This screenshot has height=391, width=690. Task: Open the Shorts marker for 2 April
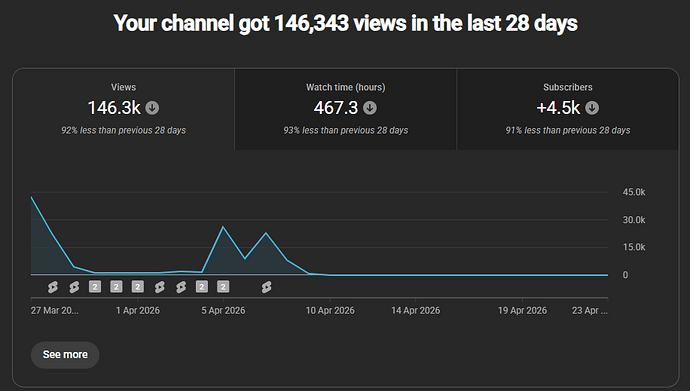(159, 287)
